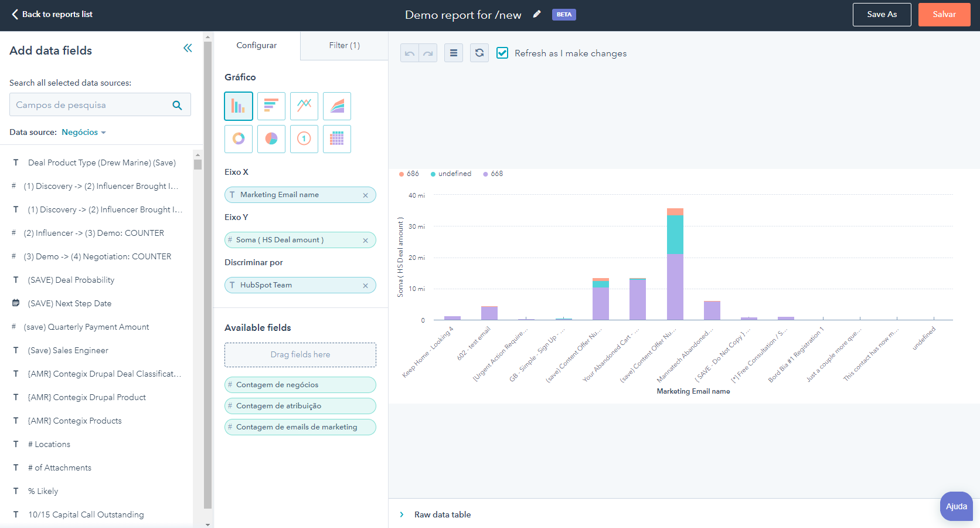Switch to the Filter (1) tab
Viewport: 980px width, 528px height.
(344, 45)
